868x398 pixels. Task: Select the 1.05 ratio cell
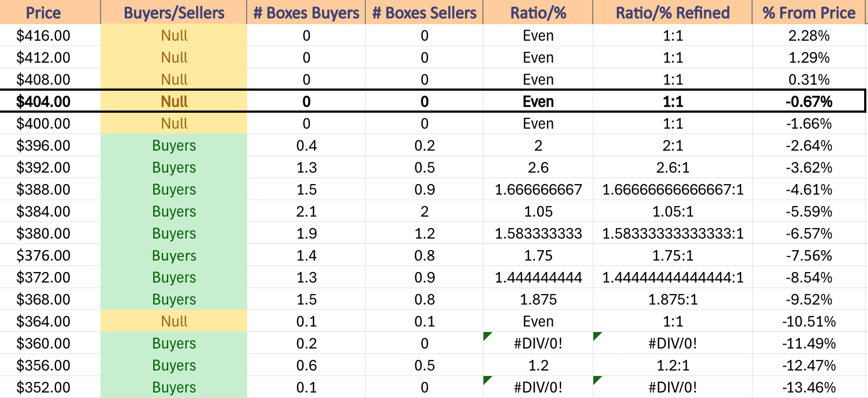click(x=538, y=212)
